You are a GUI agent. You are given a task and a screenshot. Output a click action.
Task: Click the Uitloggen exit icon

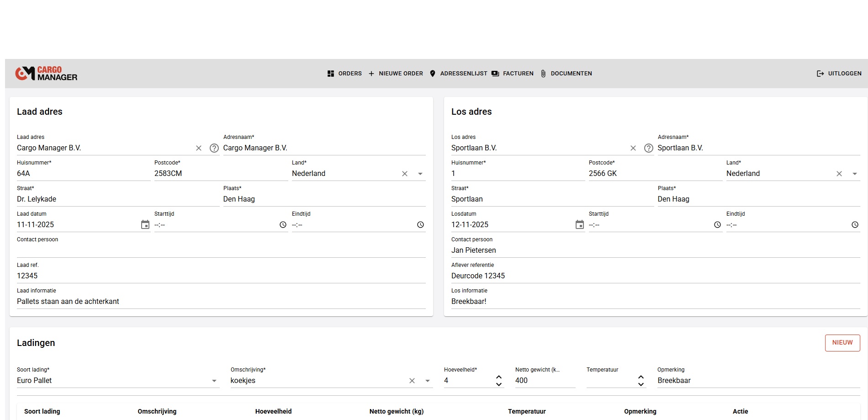(820, 74)
